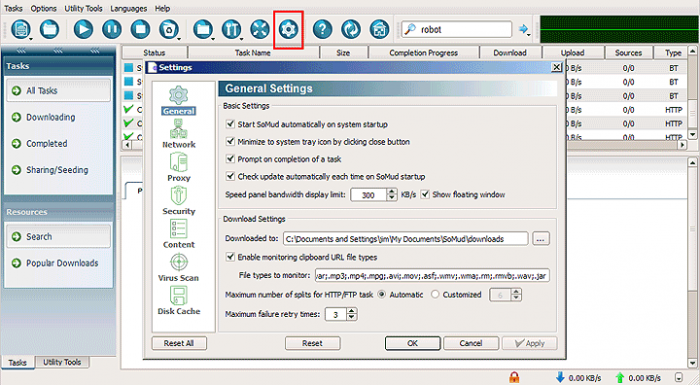The height and width of the screenshot is (385, 700).
Task: Click the Cancel button
Action: 471,343
